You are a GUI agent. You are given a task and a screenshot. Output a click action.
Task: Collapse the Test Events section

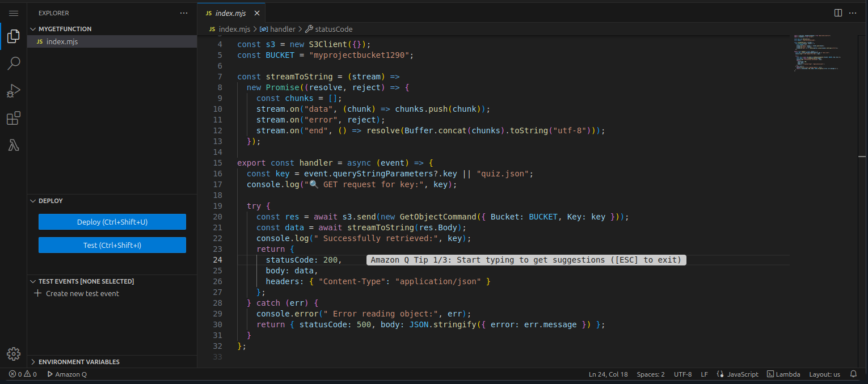(86, 281)
